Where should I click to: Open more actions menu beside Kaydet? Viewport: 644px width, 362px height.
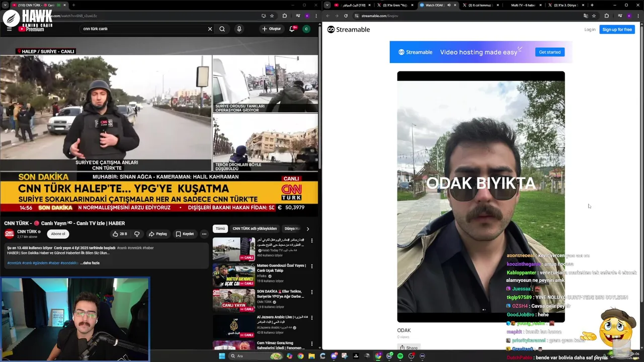pyautogui.click(x=204, y=234)
